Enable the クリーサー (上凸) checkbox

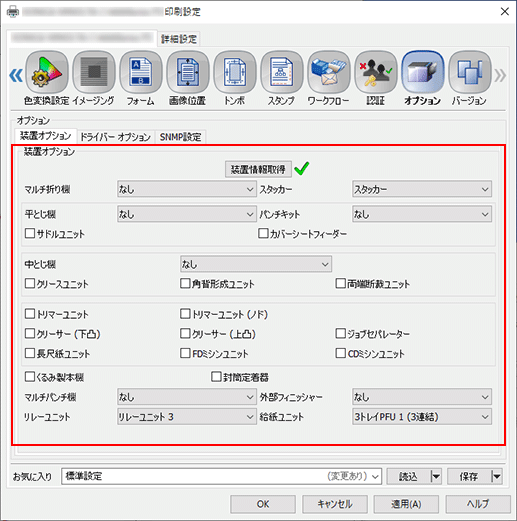point(185,333)
